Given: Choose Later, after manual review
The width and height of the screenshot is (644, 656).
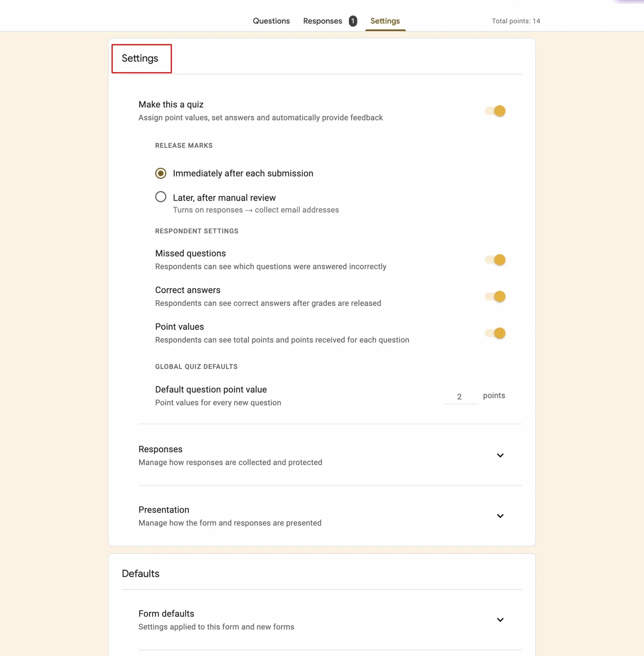Looking at the screenshot, I should (161, 197).
